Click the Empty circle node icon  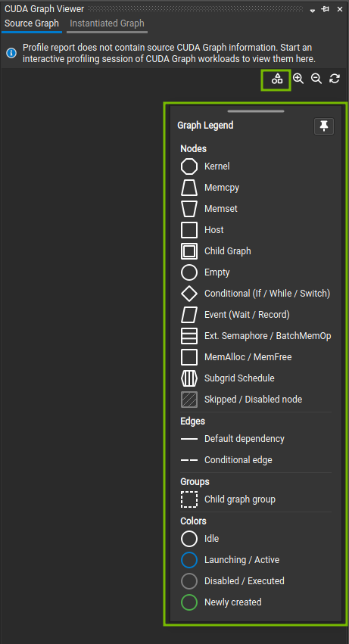click(x=189, y=272)
